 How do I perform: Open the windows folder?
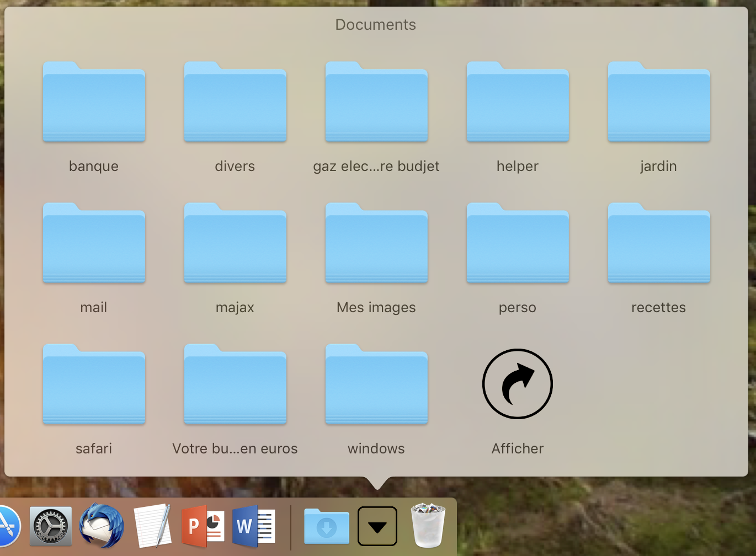[376, 385]
